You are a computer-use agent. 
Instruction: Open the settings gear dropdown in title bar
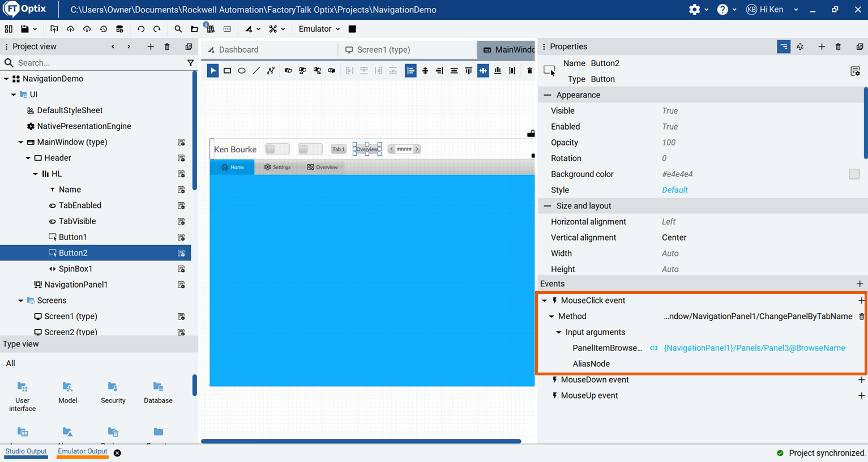click(x=699, y=10)
